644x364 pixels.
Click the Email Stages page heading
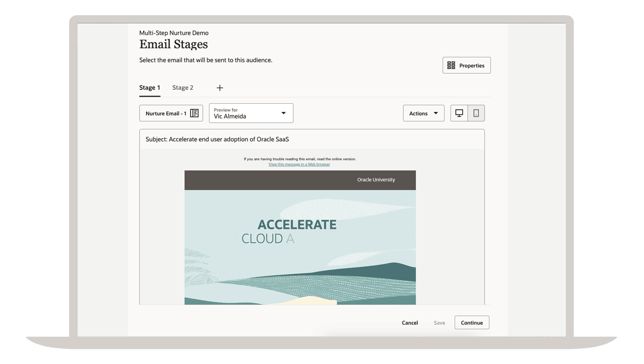174,45
